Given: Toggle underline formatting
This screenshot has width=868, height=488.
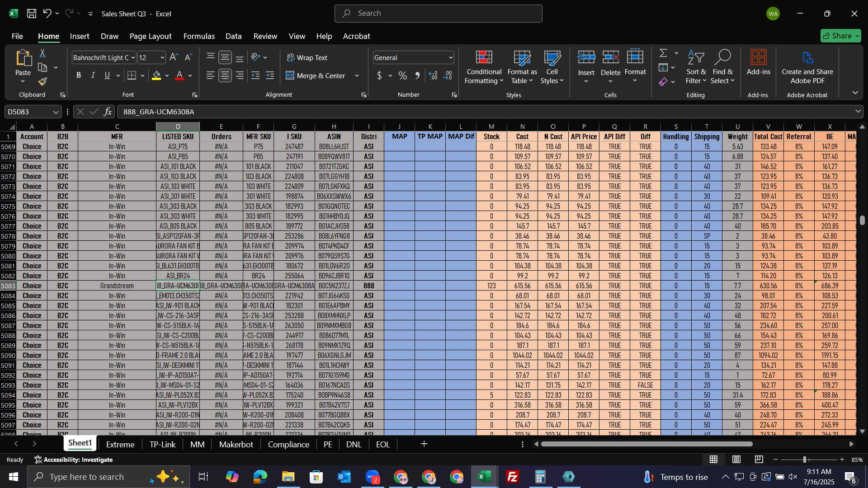Looking at the screenshot, I should (x=107, y=75).
